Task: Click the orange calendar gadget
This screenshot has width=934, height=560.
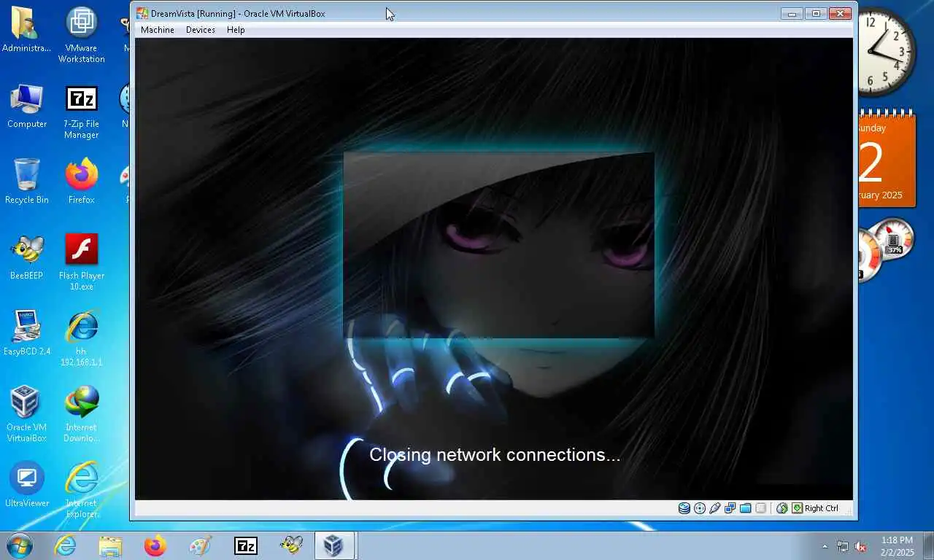Action: 886,160
